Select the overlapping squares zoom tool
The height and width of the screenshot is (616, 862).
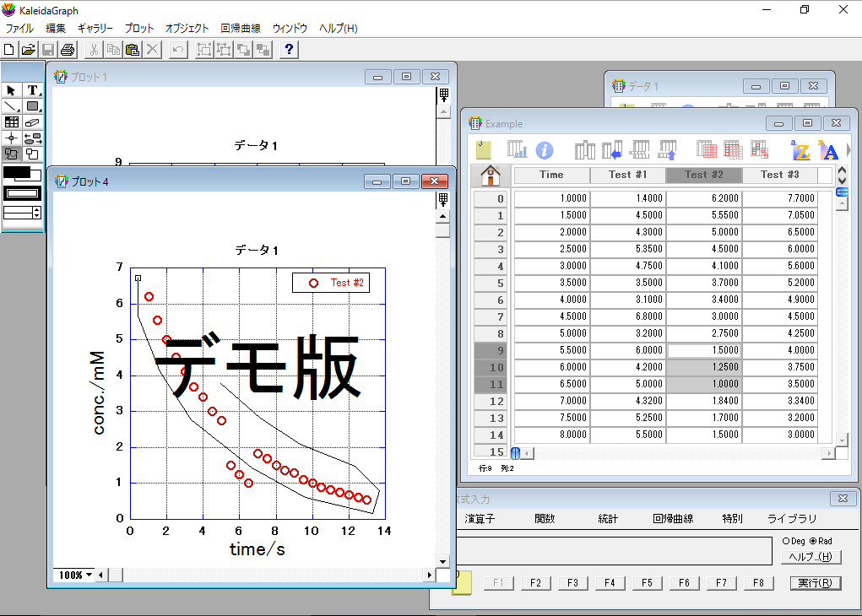click(x=32, y=154)
